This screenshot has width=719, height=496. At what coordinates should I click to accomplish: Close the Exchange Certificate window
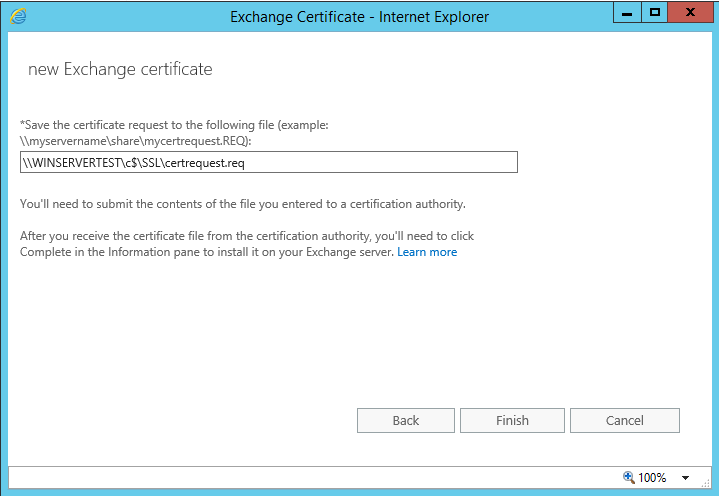[x=692, y=13]
